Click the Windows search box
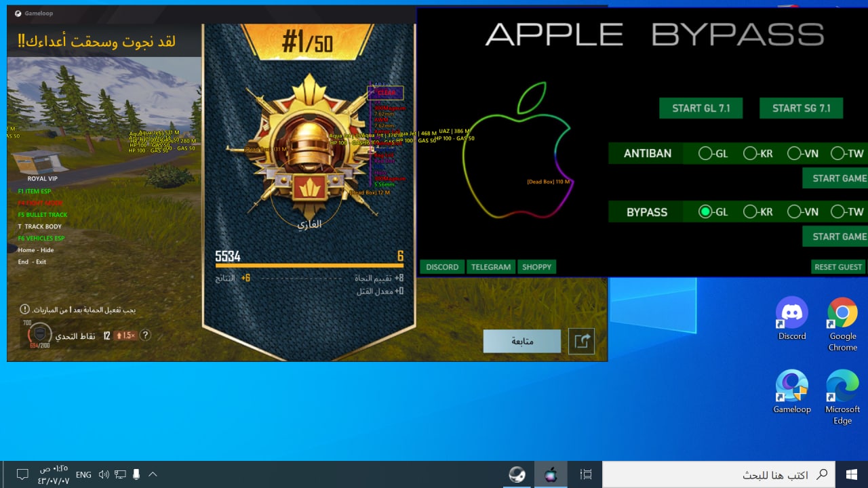Screen dimensions: 868x488 pyautogui.click(x=719, y=474)
